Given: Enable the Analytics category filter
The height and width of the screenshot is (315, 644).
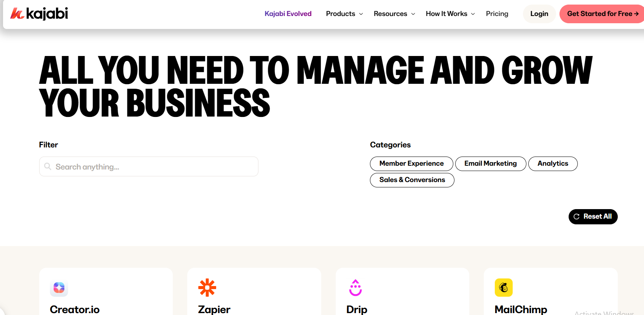Looking at the screenshot, I should click(552, 163).
